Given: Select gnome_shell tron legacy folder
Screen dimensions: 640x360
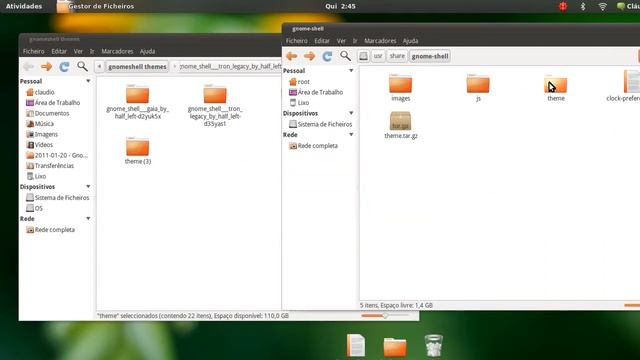Looking at the screenshot, I should [215, 105].
